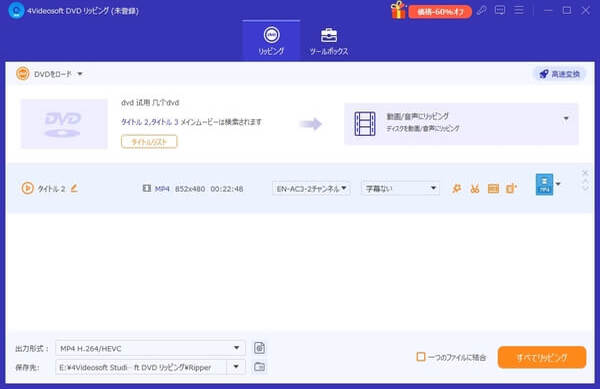Viewport: 600px width, 389px height.
Task: Expand the DVDをロード dropdown arrow
Action: 80,74
